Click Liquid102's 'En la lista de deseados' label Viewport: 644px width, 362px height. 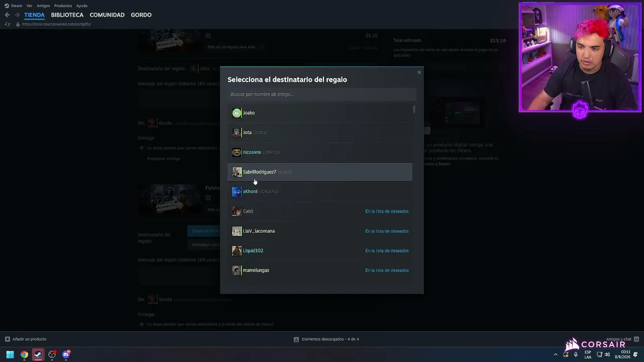coord(387,250)
